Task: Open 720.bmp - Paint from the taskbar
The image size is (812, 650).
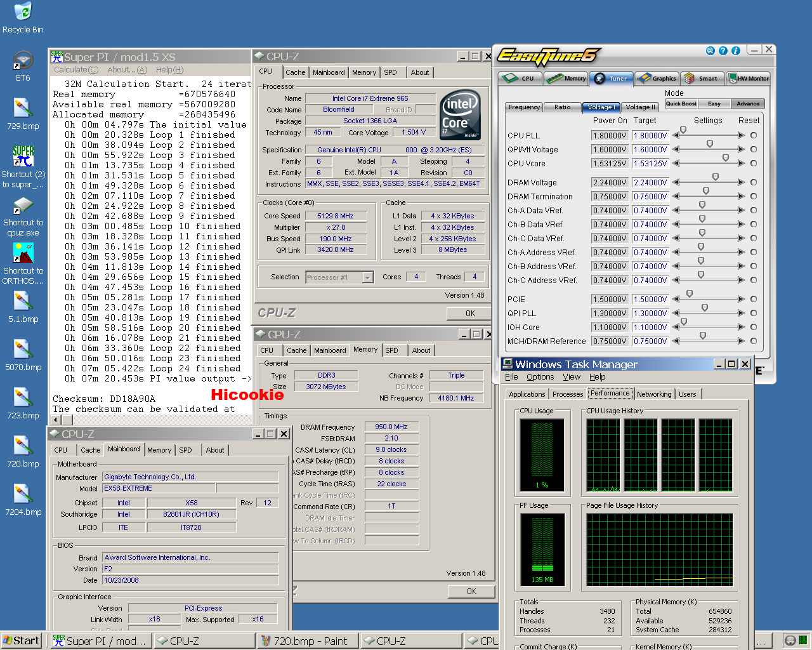Action: coord(308,641)
